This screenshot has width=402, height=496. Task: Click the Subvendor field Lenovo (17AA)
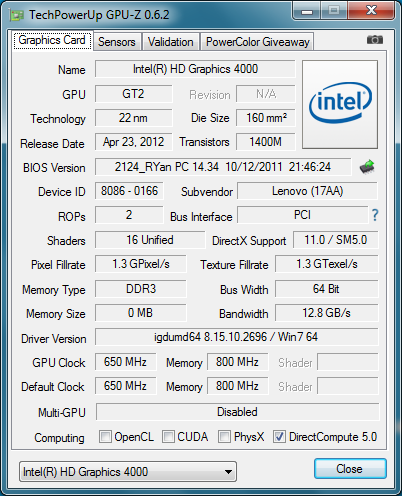tap(307, 191)
